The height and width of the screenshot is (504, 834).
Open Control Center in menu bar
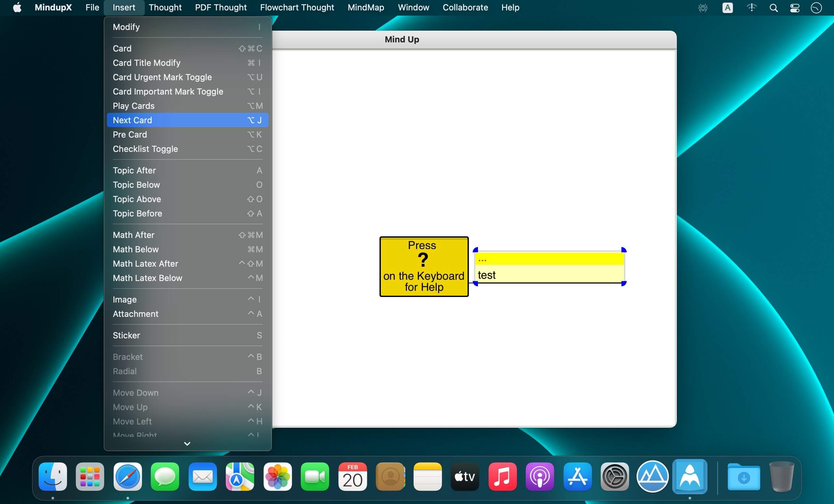pos(795,7)
